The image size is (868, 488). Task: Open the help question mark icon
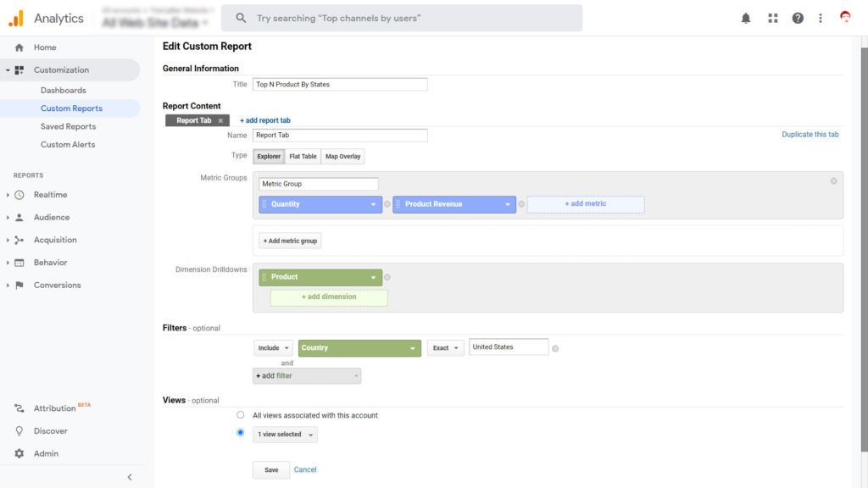[798, 19]
